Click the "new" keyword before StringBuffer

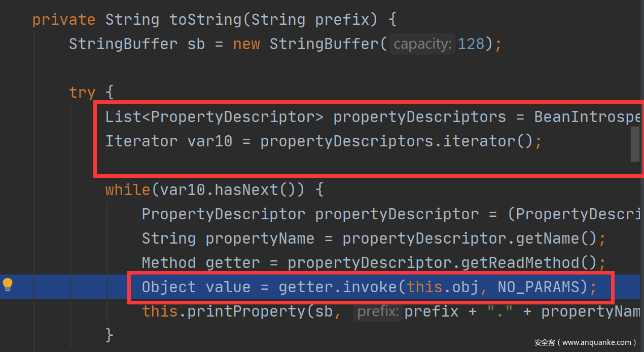tap(246, 44)
